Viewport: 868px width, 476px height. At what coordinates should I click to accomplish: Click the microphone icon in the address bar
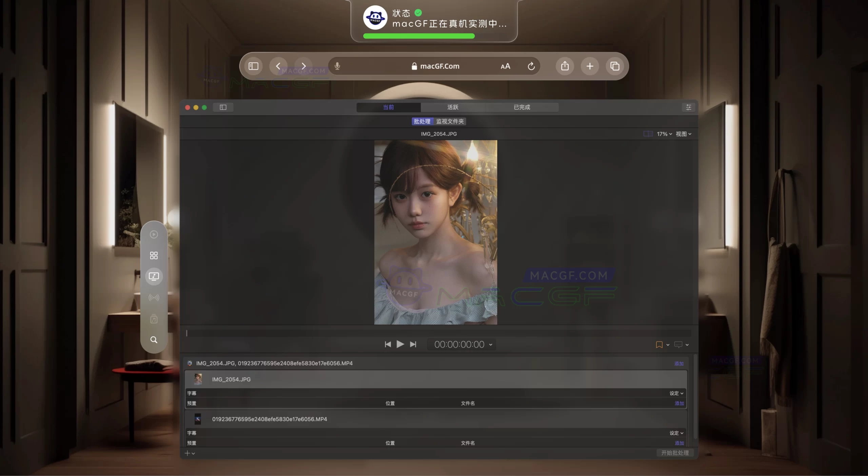(x=337, y=66)
